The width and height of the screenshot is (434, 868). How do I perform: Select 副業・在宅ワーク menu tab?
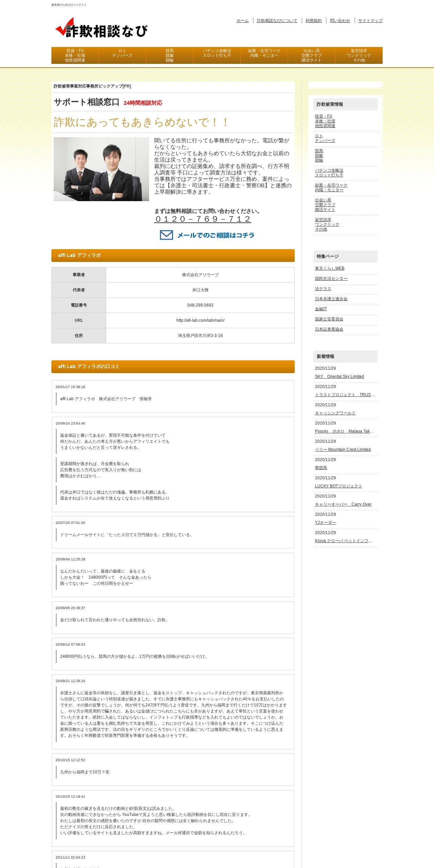click(x=264, y=55)
